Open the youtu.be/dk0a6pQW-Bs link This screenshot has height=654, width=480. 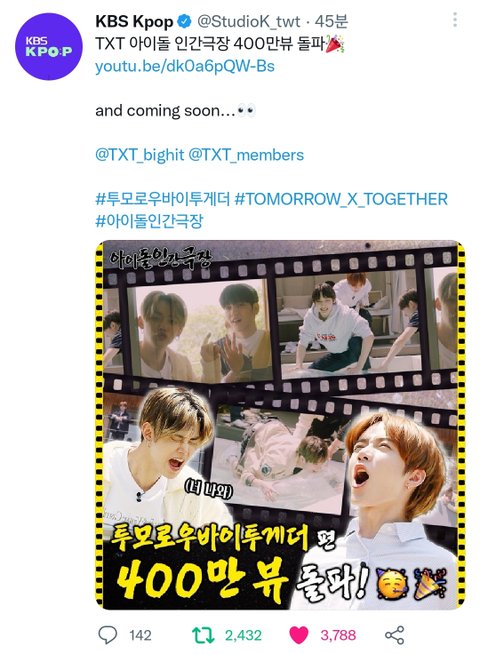tap(185, 66)
